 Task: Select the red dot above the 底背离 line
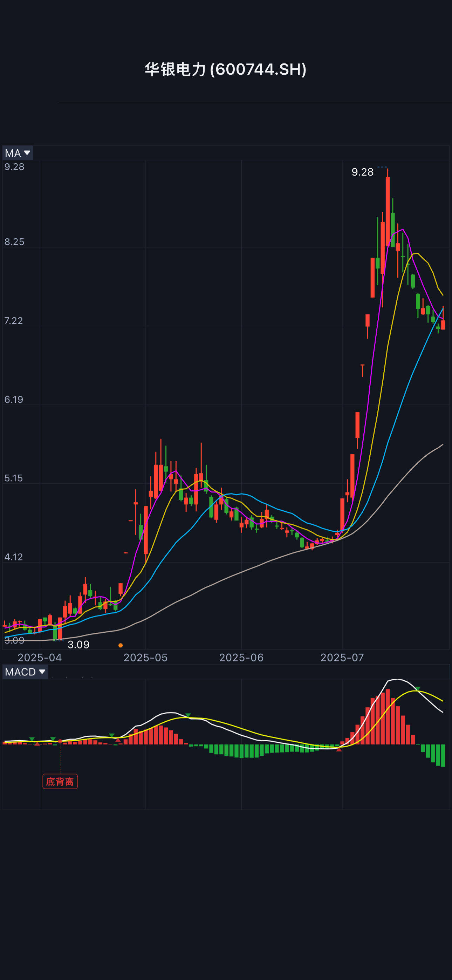pyautogui.click(x=60, y=741)
